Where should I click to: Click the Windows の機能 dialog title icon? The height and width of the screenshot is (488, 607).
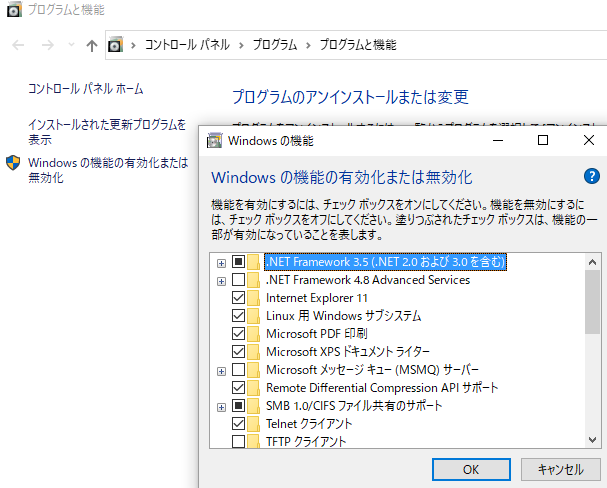point(214,140)
